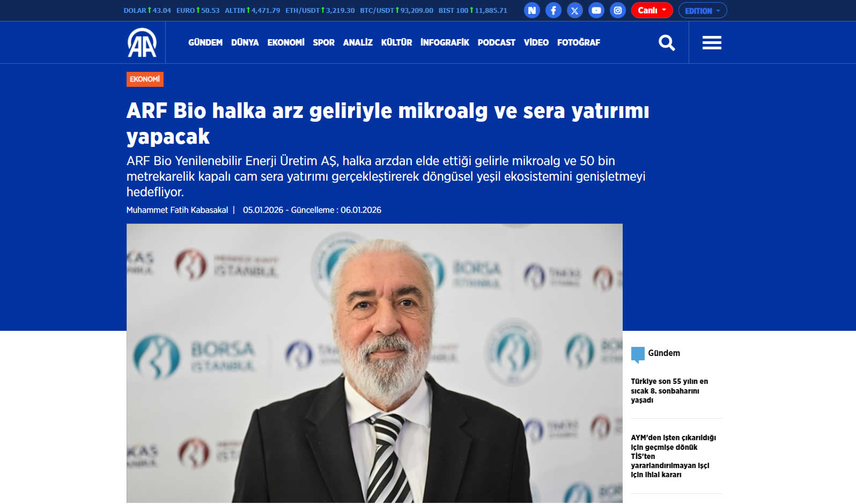856x504 pixels.
Task: Open the hamburger menu icon
Action: click(x=712, y=43)
